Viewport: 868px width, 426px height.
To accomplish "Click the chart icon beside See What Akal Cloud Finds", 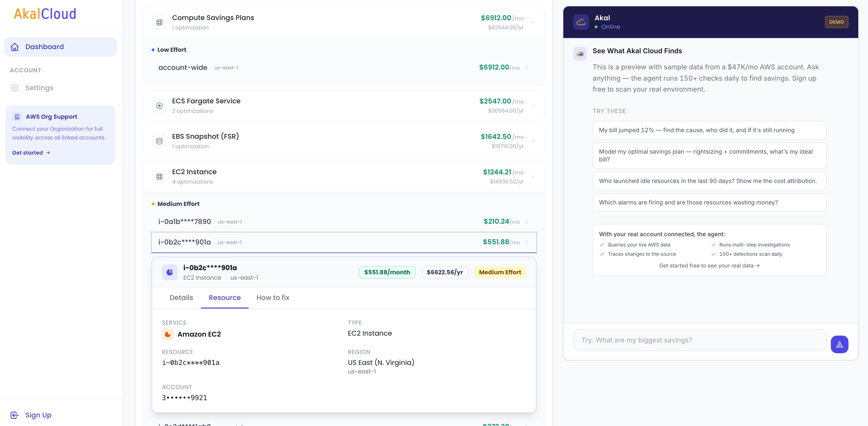I will coord(580,54).
